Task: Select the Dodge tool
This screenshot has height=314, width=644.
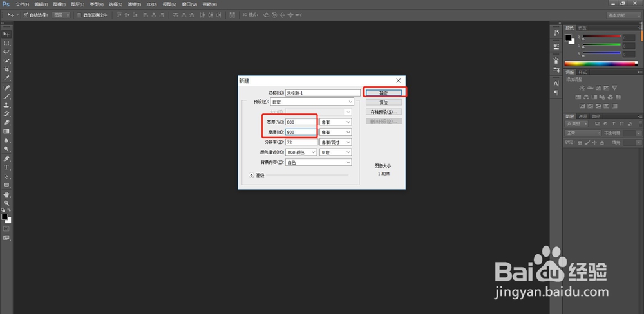Action: pos(6,149)
